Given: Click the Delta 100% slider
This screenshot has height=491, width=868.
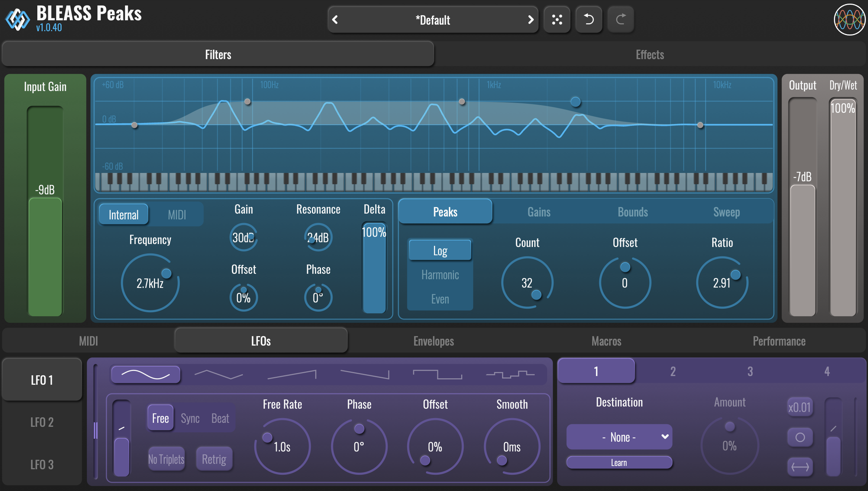Looking at the screenshot, I should [x=374, y=268].
